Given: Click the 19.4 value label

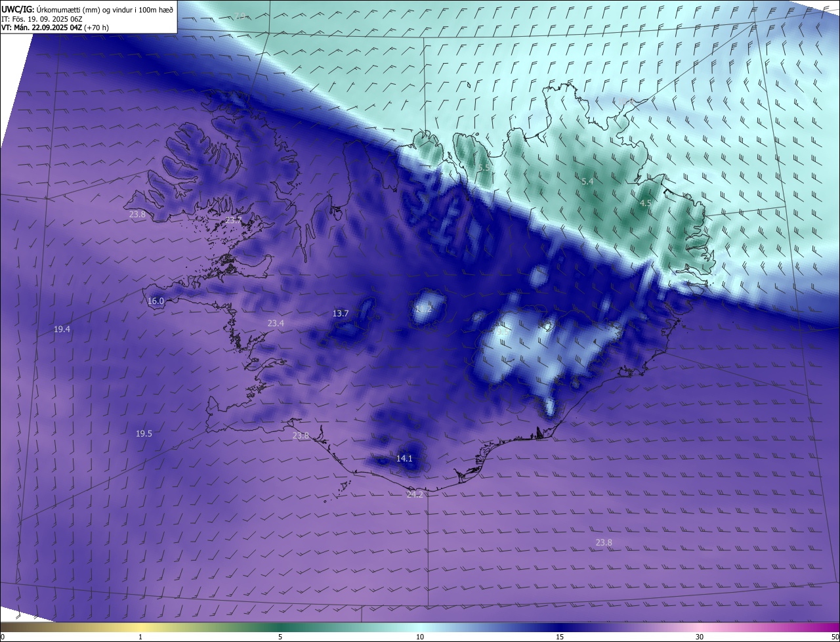Looking at the screenshot, I should (62, 329).
